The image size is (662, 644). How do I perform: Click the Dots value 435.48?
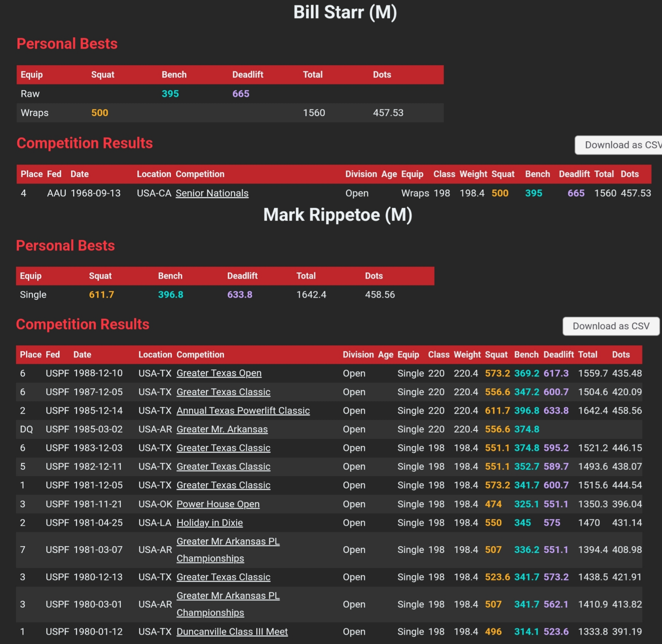point(627,373)
